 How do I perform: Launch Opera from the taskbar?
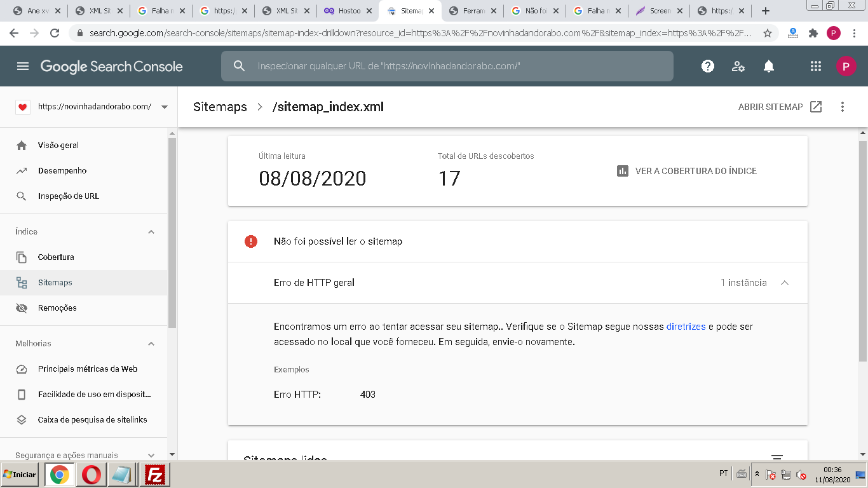91,475
